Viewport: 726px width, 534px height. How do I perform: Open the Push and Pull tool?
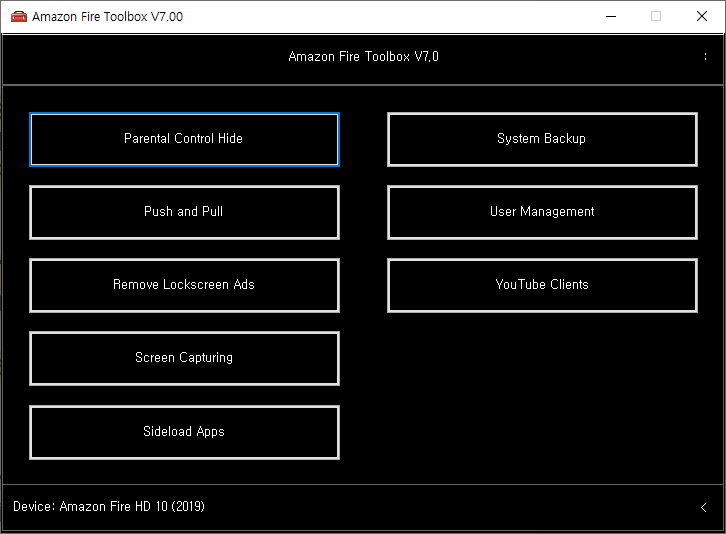click(x=184, y=212)
